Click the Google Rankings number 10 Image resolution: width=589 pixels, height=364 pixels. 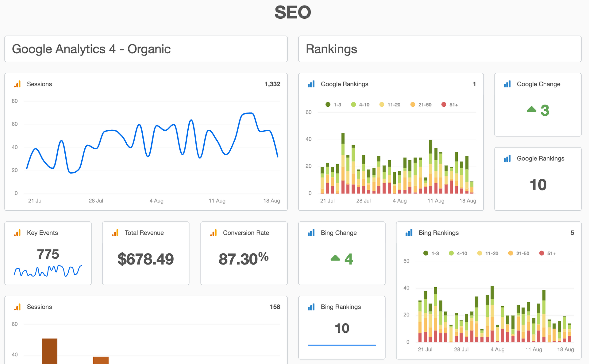click(x=538, y=185)
